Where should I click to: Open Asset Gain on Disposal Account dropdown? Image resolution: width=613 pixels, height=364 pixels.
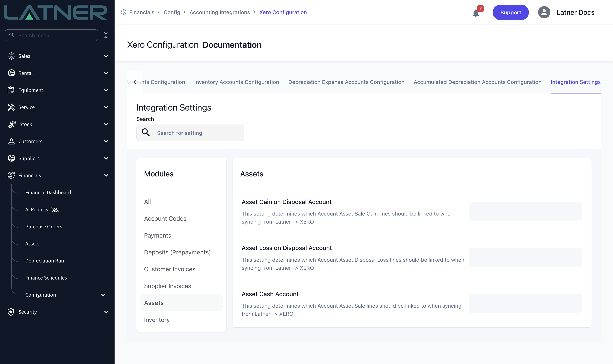[525, 211]
